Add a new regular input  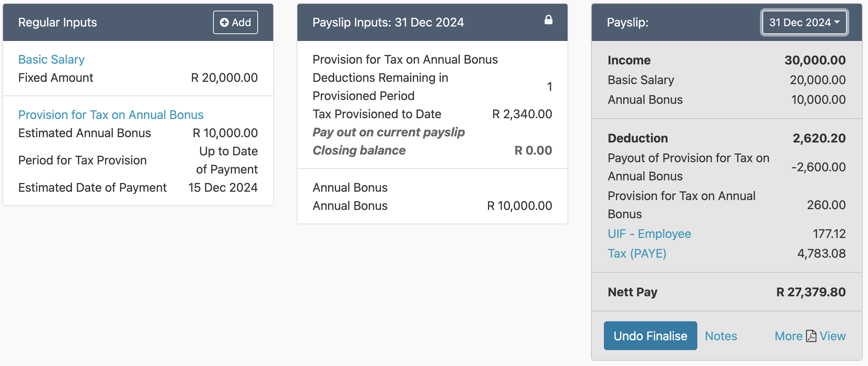click(x=235, y=22)
